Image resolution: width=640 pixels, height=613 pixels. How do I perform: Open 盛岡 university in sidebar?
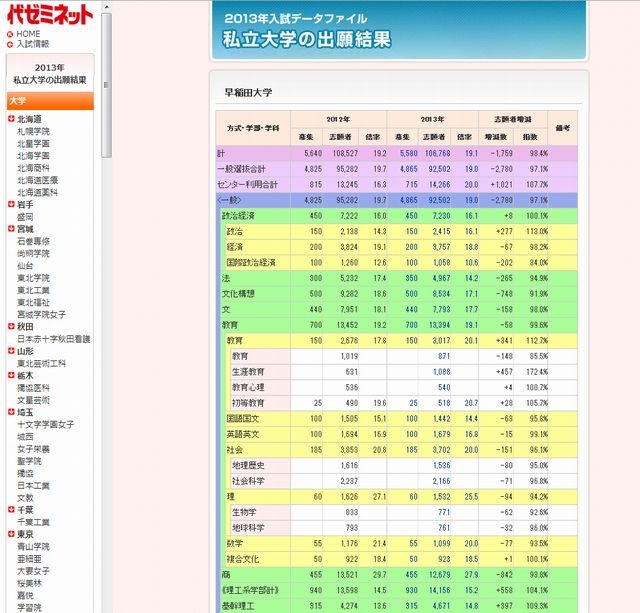pyautogui.click(x=25, y=217)
